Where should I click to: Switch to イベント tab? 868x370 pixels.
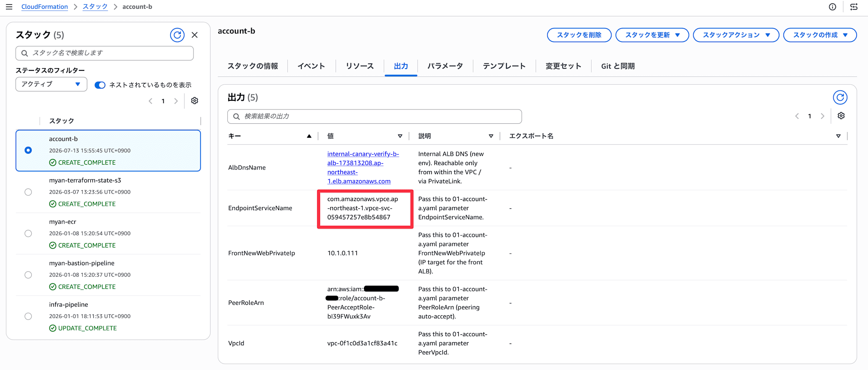[x=311, y=66]
